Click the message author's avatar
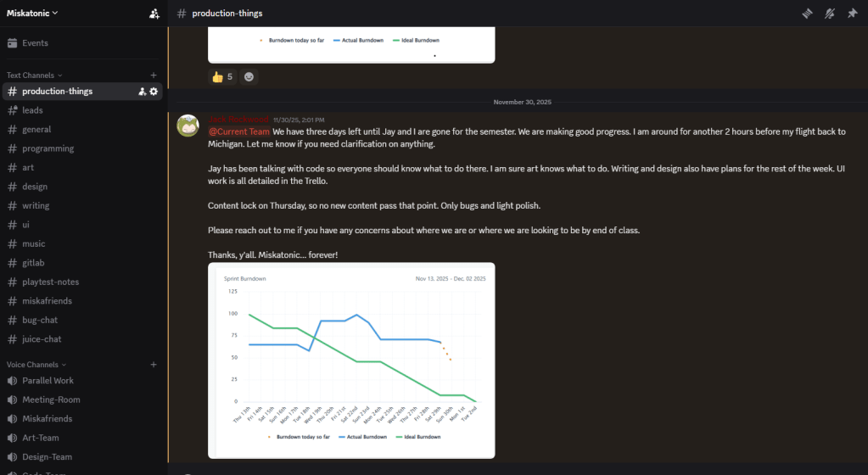Image resolution: width=868 pixels, height=475 pixels. tap(188, 126)
